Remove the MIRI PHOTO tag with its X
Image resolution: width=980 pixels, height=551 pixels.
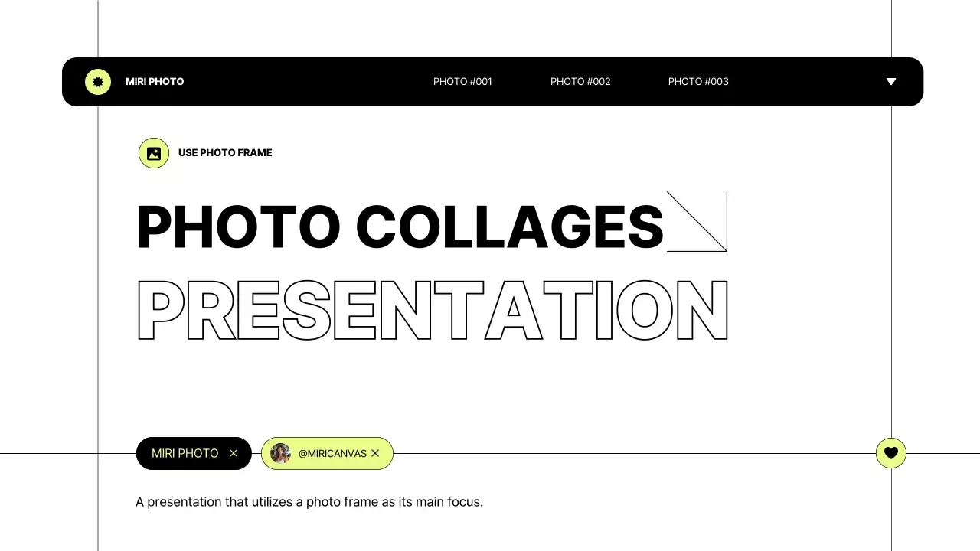(234, 454)
